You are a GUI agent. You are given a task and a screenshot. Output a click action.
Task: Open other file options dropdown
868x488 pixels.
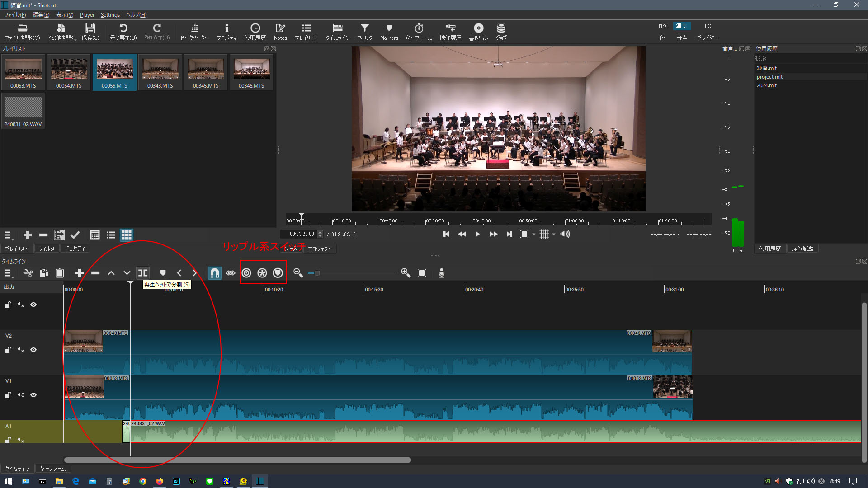(62, 32)
